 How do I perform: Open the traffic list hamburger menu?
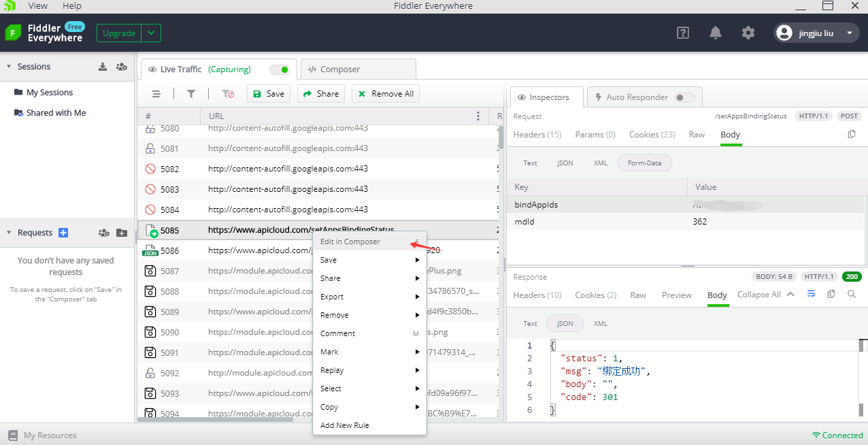tap(156, 94)
